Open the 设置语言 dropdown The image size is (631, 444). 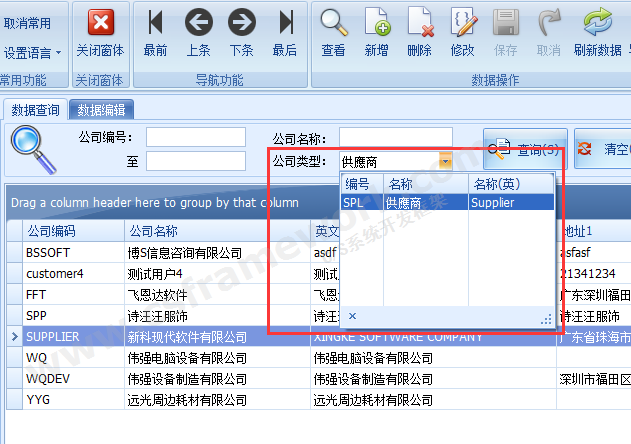coord(32,52)
